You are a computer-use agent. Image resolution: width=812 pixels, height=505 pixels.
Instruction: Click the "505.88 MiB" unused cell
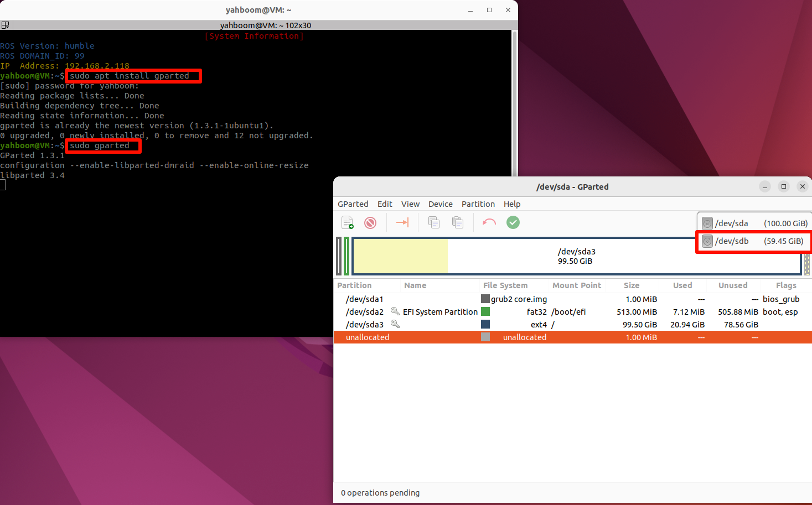pos(738,312)
